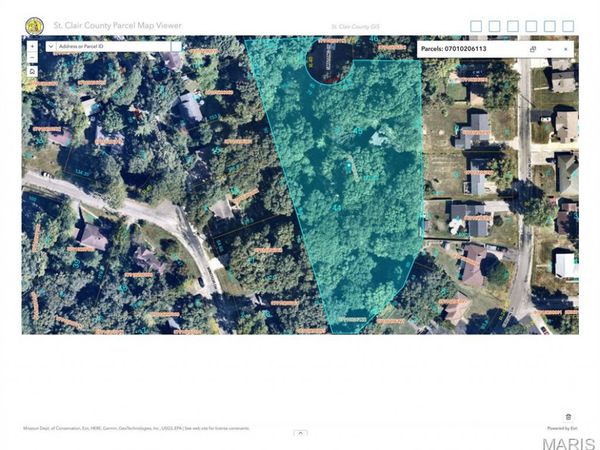Screen dimensions: 600x450
Task: Click the St. Clair County seal logo
Action: tap(35, 24)
